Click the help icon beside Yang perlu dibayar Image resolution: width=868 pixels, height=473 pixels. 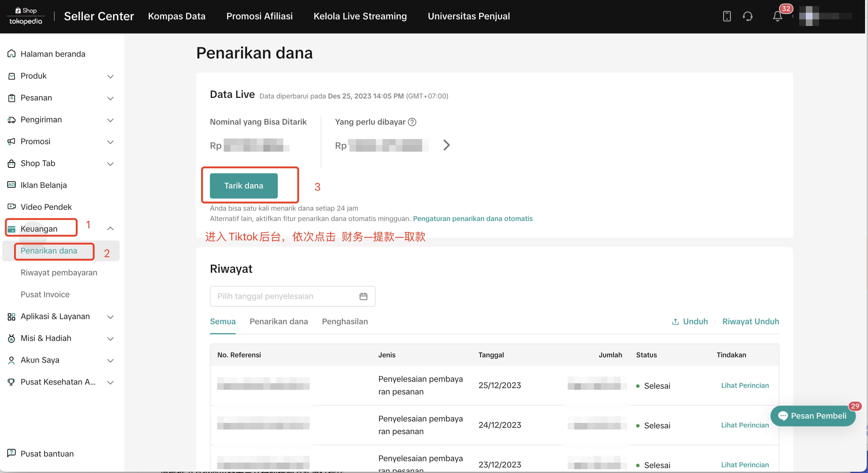[412, 122]
